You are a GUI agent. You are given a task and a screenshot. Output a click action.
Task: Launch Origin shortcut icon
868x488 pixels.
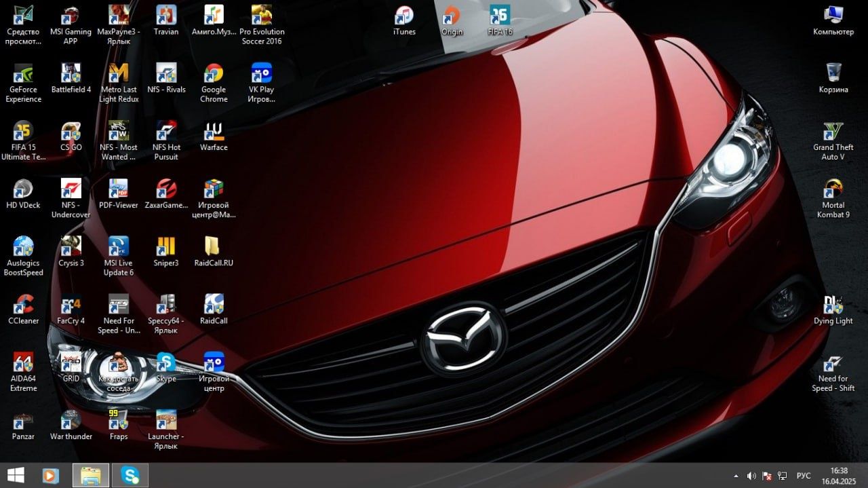452,20
